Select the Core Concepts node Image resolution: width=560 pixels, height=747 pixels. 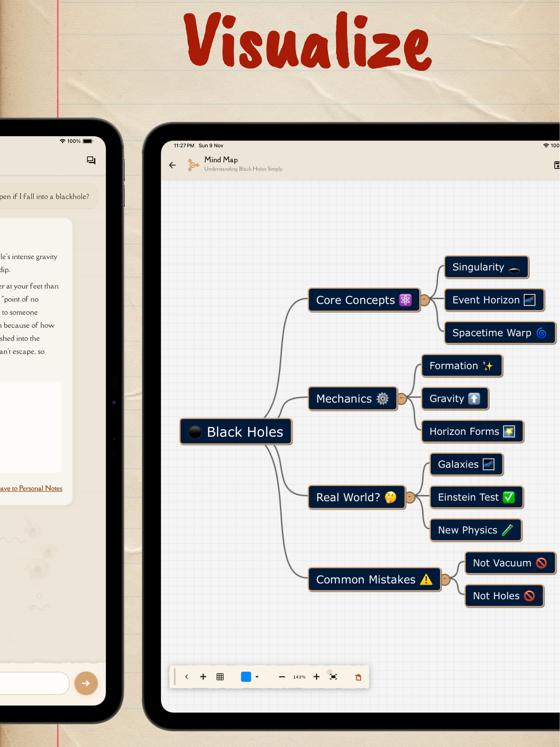coord(364,300)
